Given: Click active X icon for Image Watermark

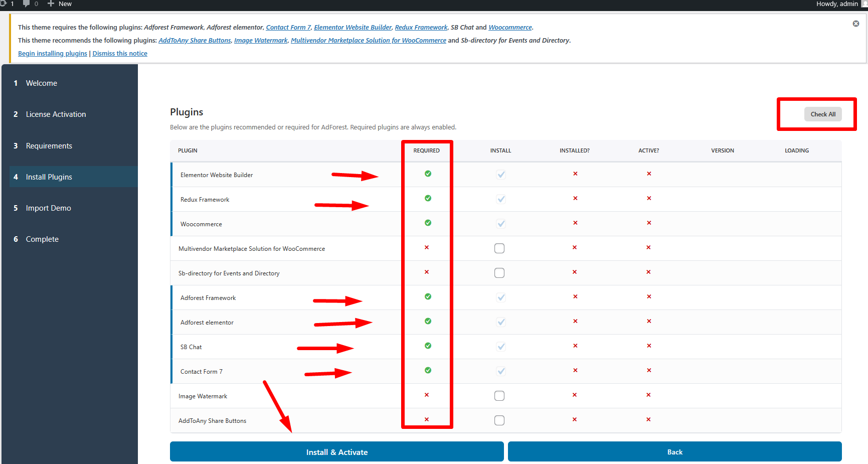Looking at the screenshot, I should coord(648,395).
